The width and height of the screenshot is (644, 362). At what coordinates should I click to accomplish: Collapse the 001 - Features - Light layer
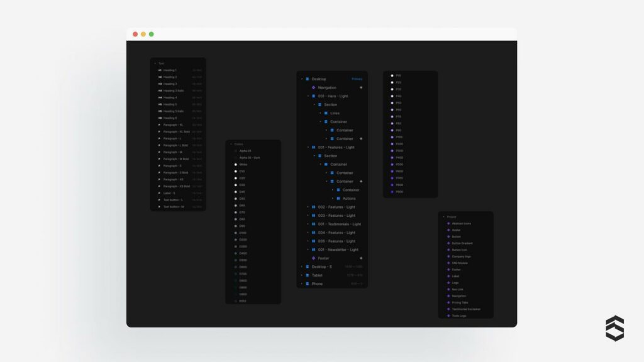(308, 147)
